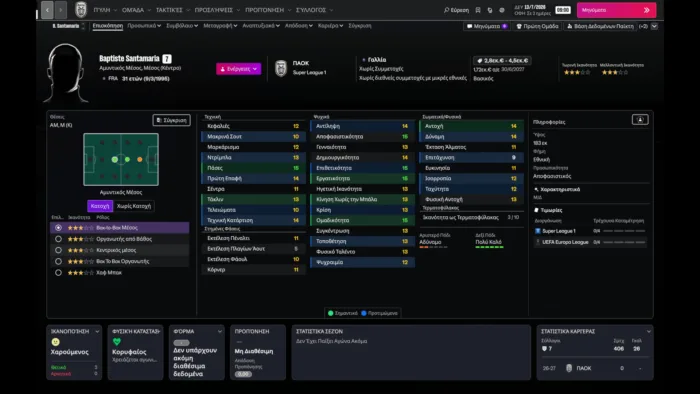This screenshot has width=700, height=394.
Task: Click the potential ability star rating
Action: click(615, 72)
